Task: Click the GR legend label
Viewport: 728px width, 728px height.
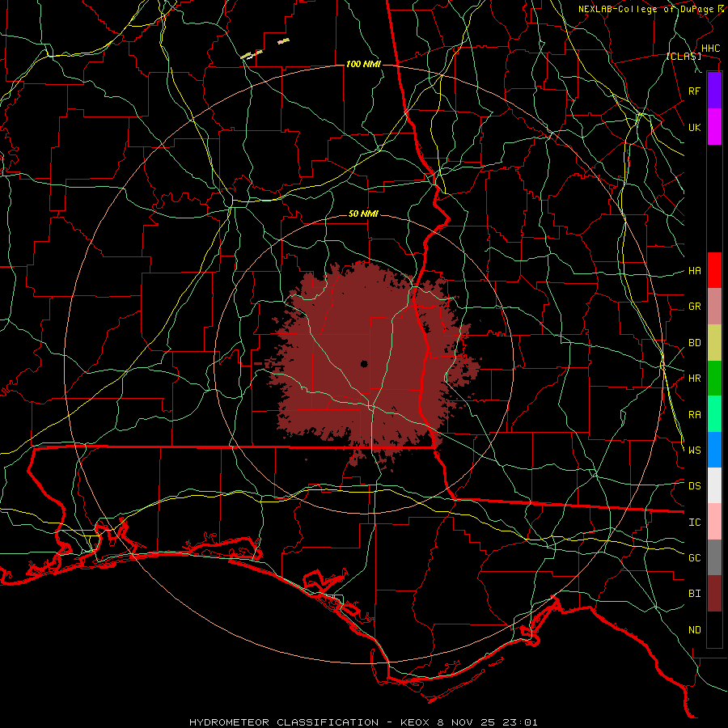Action: tap(695, 307)
